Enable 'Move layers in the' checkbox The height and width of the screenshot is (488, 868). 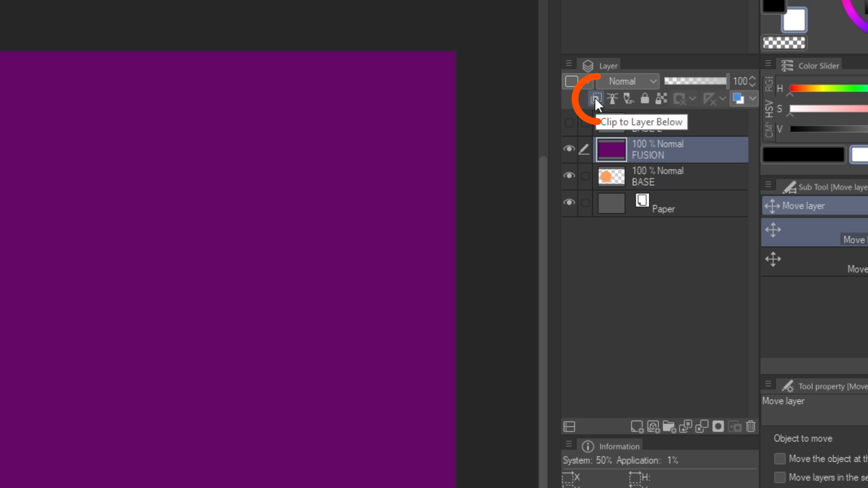pos(780,478)
